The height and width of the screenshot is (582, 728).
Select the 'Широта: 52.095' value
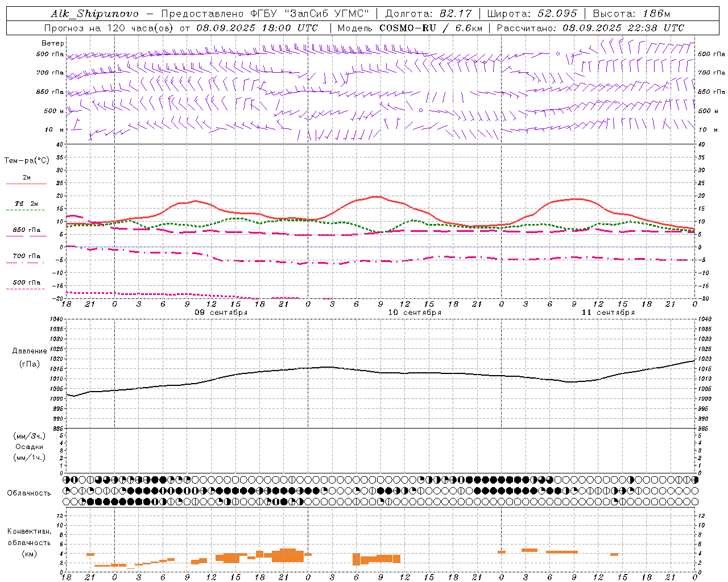pyautogui.click(x=532, y=14)
